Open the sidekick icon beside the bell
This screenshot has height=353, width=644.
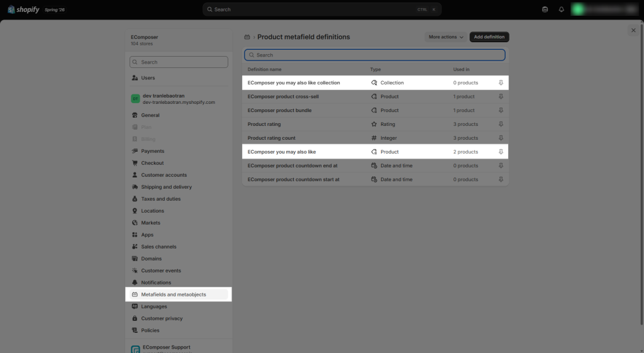click(x=545, y=9)
